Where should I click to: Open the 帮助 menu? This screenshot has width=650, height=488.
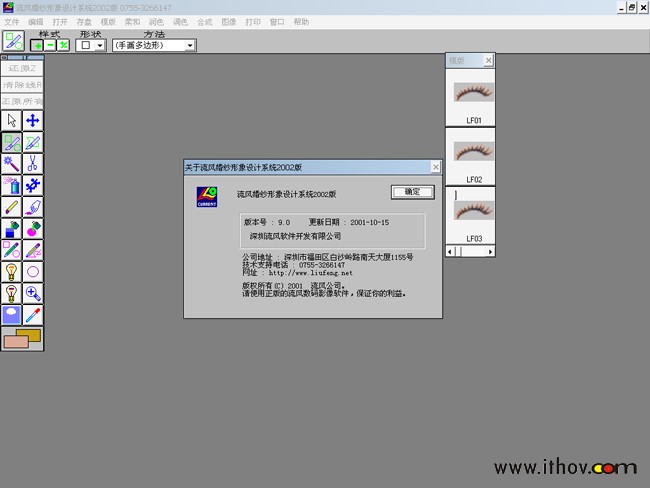tap(301, 22)
